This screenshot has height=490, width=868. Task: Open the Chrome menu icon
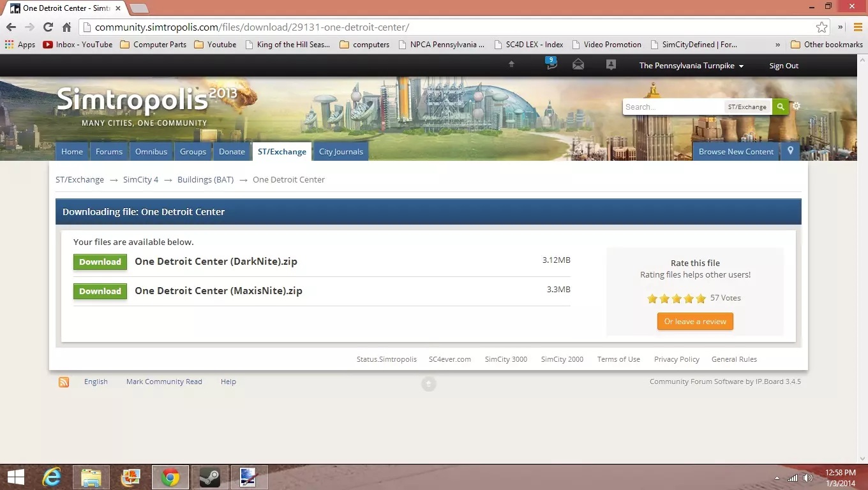click(x=858, y=27)
